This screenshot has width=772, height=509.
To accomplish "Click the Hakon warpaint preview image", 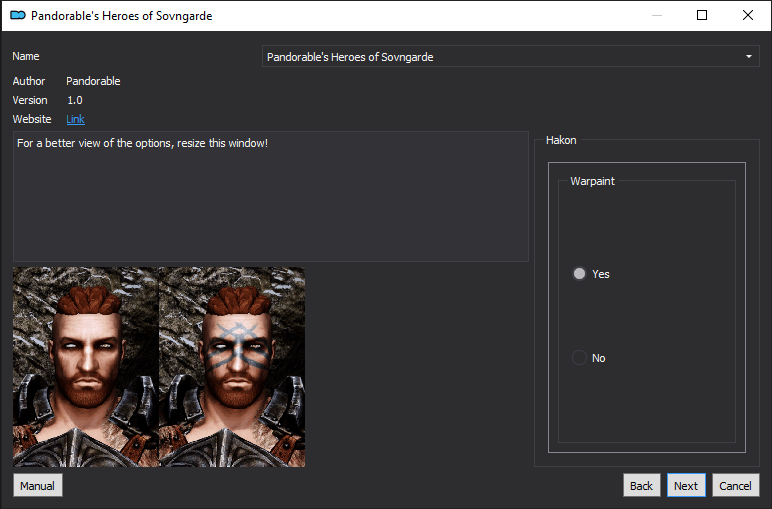I will tap(159, 367).
